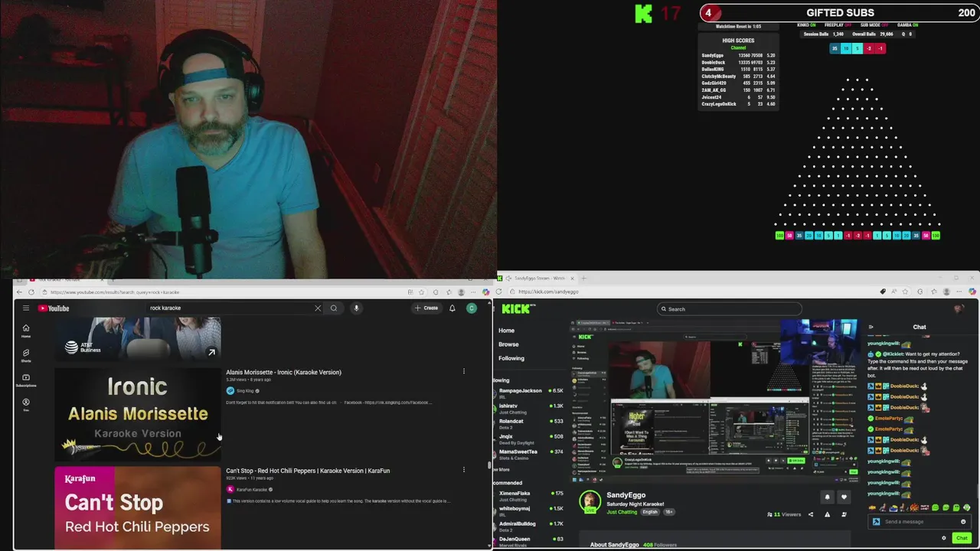Collapse the Kick chat panel

[x=871, y=327]
